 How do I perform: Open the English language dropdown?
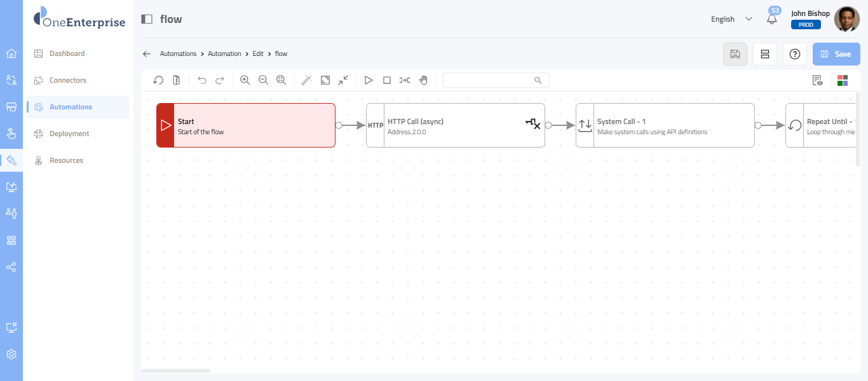click(731, 19)
